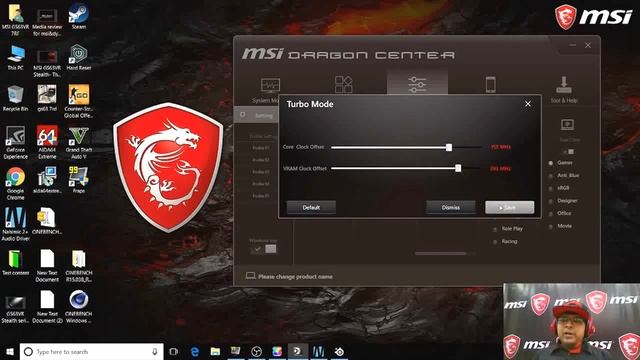Click the Cortana microphone icon
The height and width of the screenshot is (360, 640).
pos(155,351)
